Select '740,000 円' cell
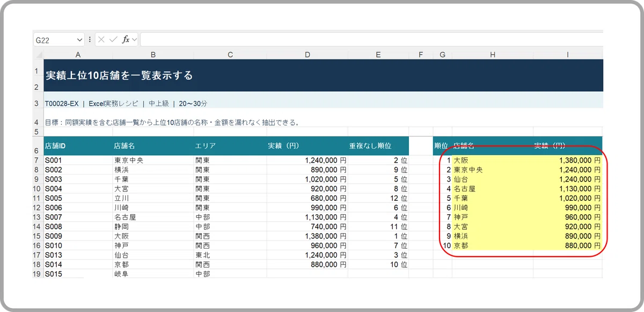 (x=307, y=227)
